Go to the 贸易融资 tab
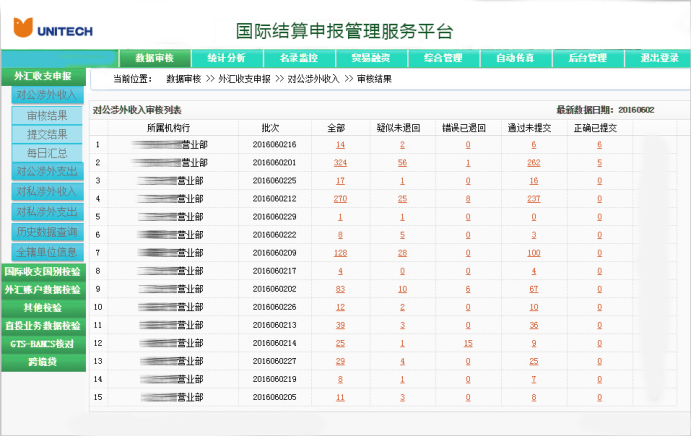Viewport: 692px width, 437px height. 371,58
